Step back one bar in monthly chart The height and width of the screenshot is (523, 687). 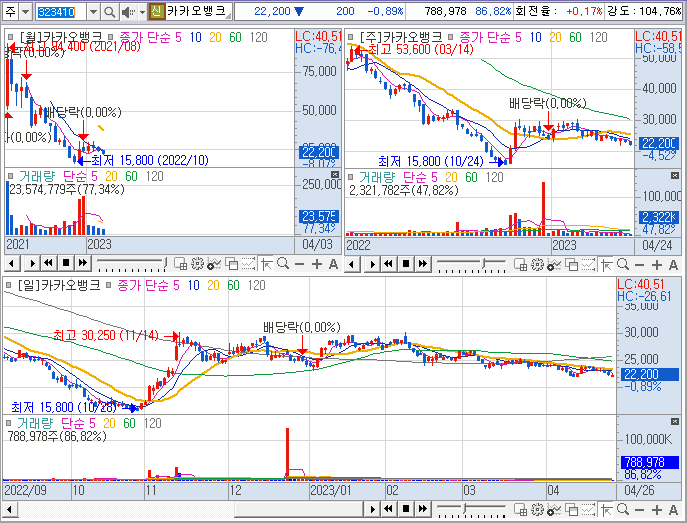coord(12,264)
